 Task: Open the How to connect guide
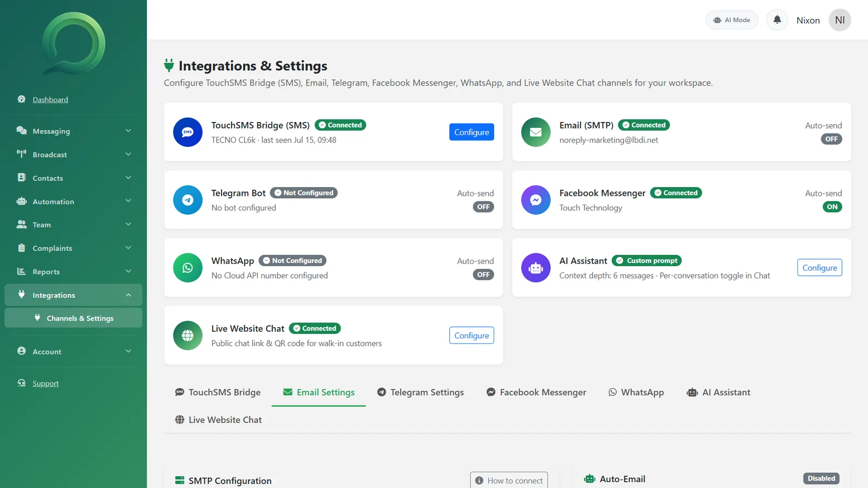(x=509, y=480)
